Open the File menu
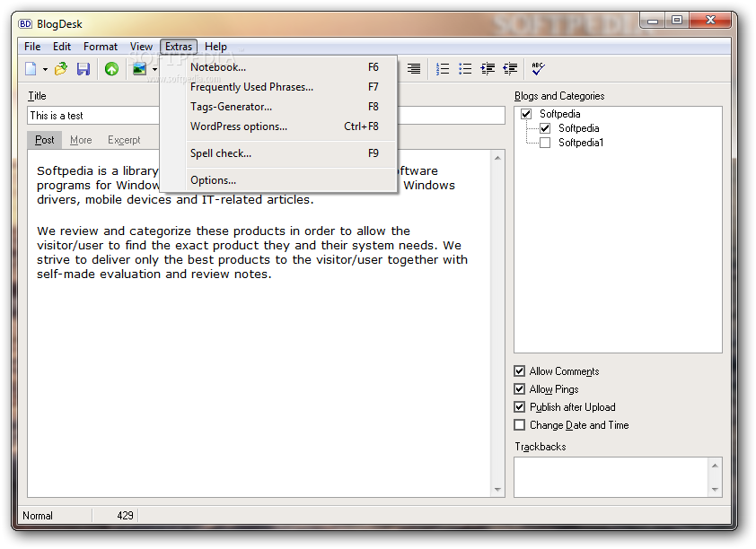 coord(32,47)
